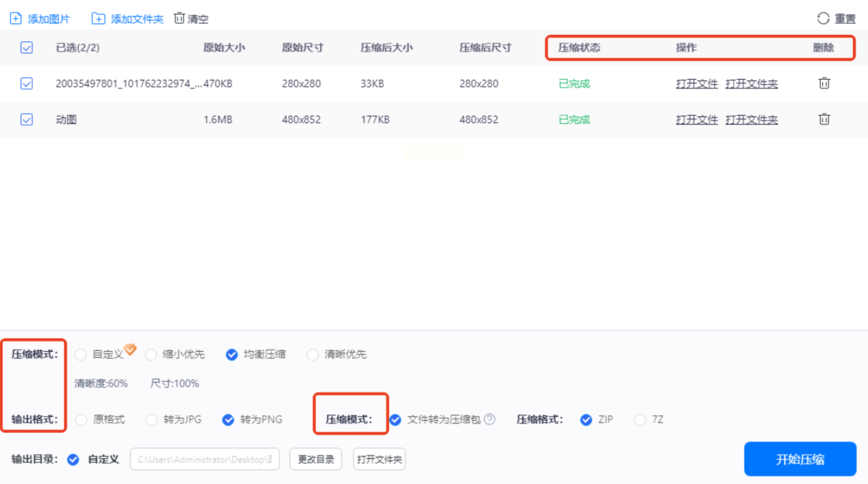Image resolution: width=868 pixels, height=484 pixels.
Task: Delete the 动图 row with trash icon
Action: (x=824, y=119)
